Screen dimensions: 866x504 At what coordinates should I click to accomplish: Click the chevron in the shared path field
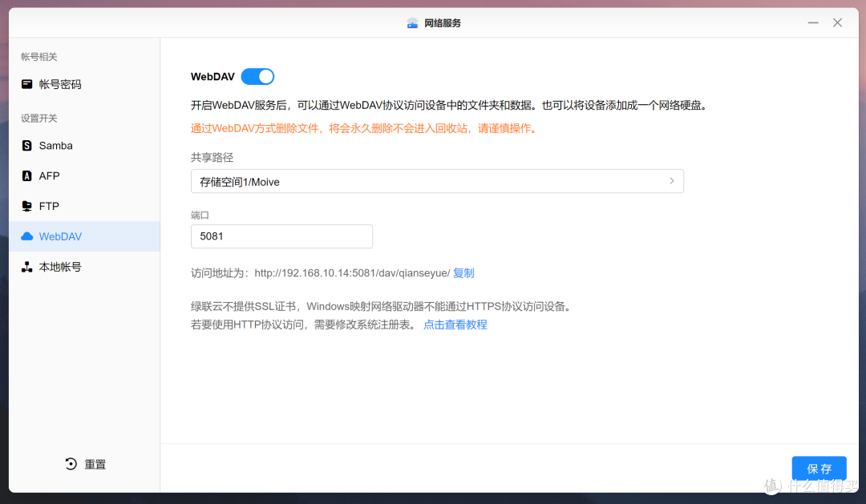coord(672,181)
